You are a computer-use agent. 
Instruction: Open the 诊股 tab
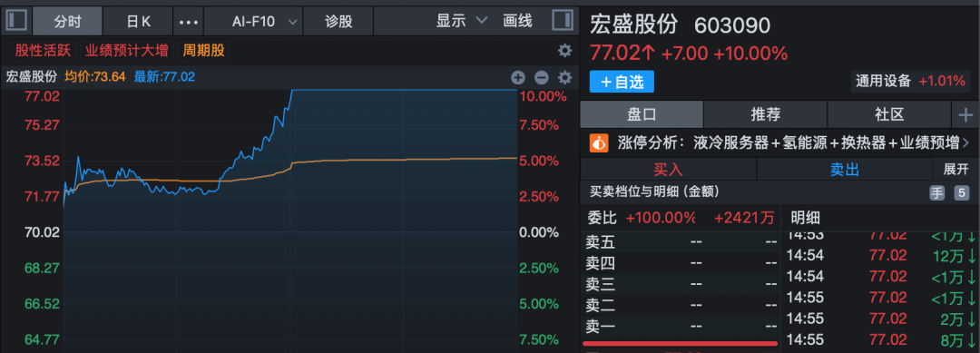(338, 21)
